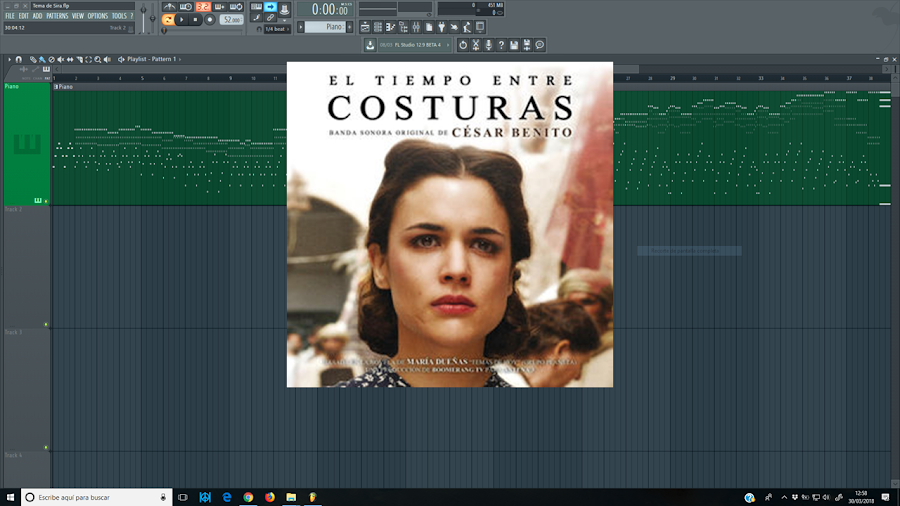Open playlist options arrow menu

click(x=9, y=59)
